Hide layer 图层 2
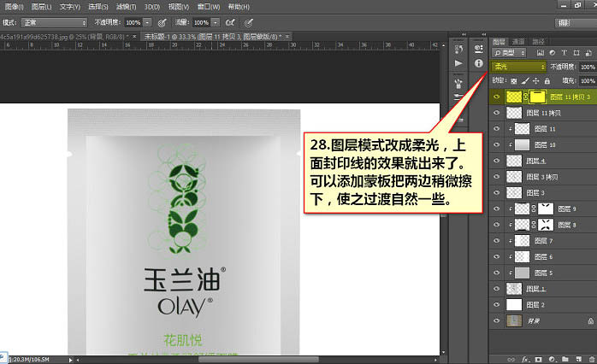This screenshot has height=364, width=597. [496, 304]
